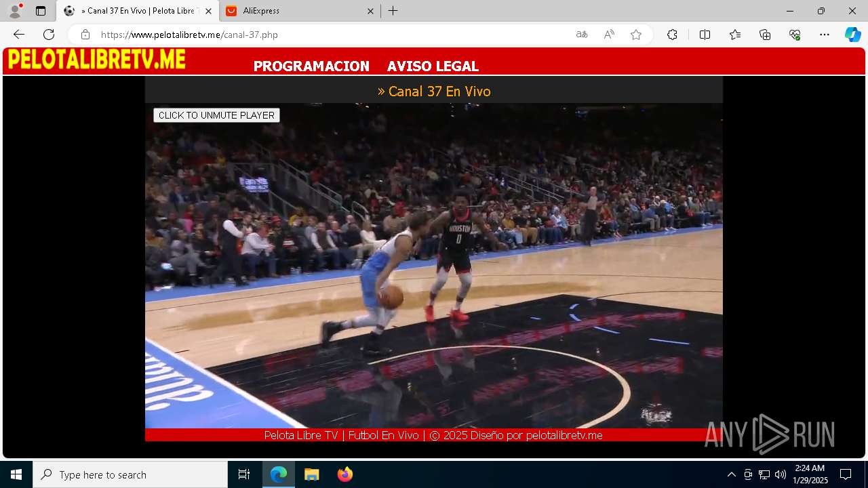
Task: Click the browser profile avatar icon
Action: [15, 11]
